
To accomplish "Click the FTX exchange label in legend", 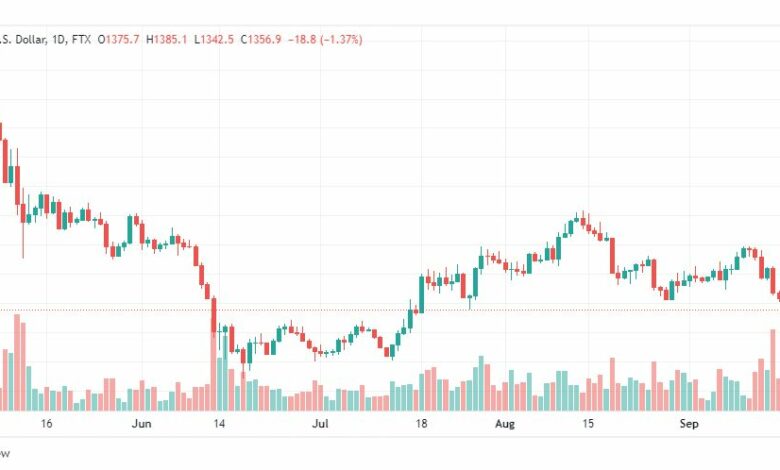I will (81, 39).
